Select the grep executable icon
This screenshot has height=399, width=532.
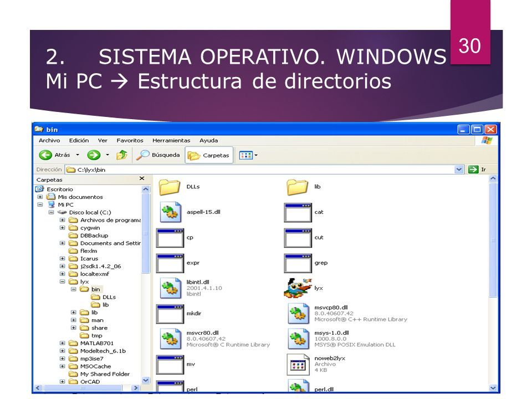(x=298, y=264)
